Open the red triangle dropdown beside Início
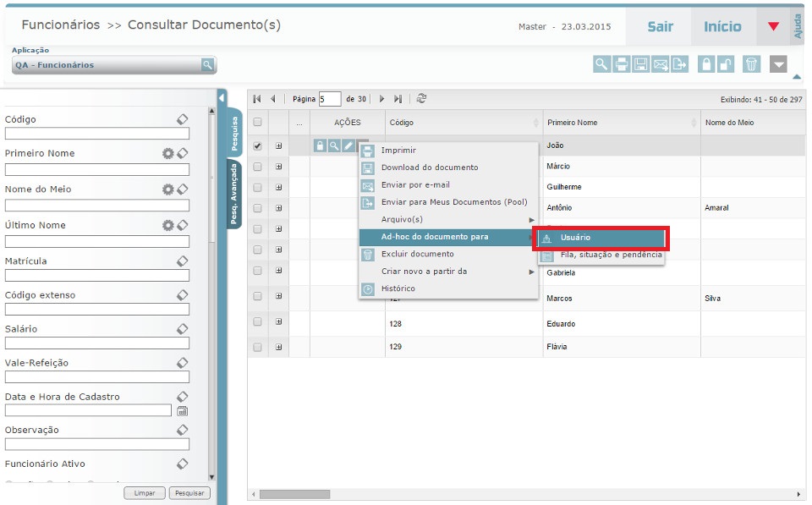 click(x=773, y=26)
